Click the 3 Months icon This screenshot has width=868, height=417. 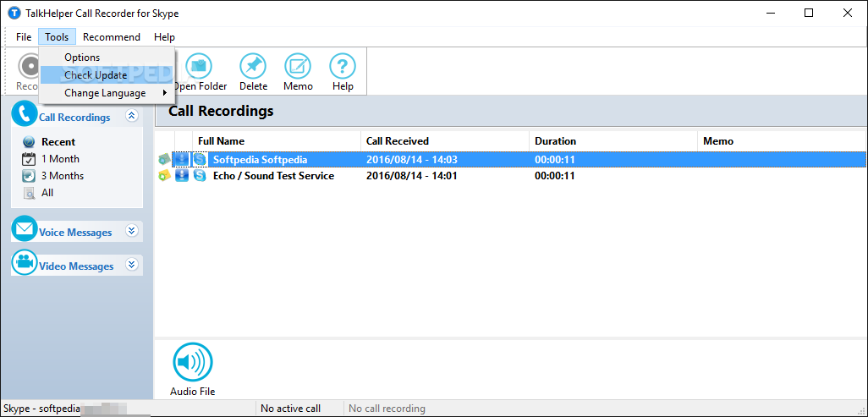coord(29,176)
